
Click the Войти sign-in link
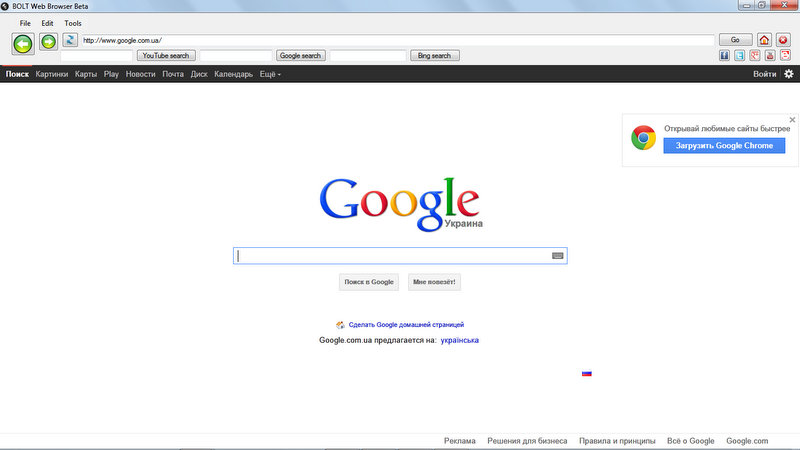(x=765, y=74)
